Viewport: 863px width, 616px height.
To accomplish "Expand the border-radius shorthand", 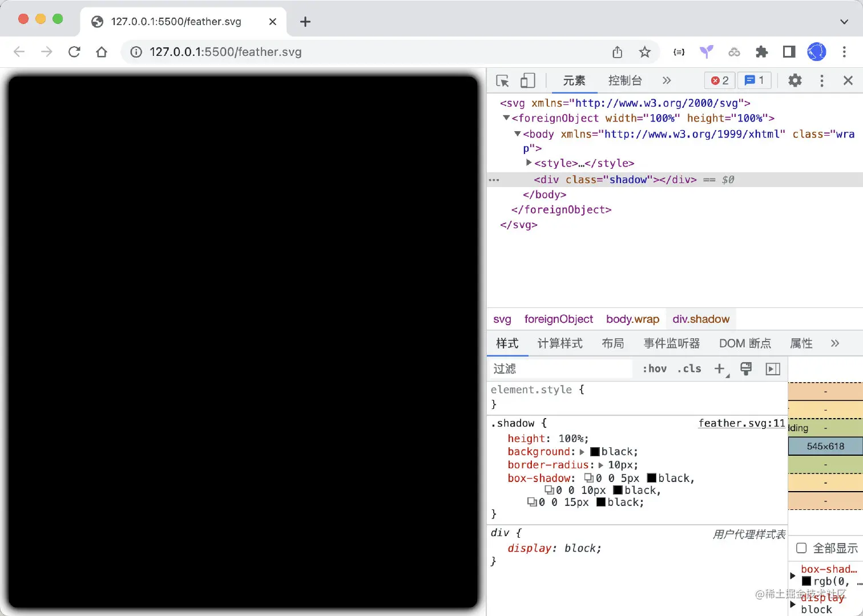I will point(600,465).
